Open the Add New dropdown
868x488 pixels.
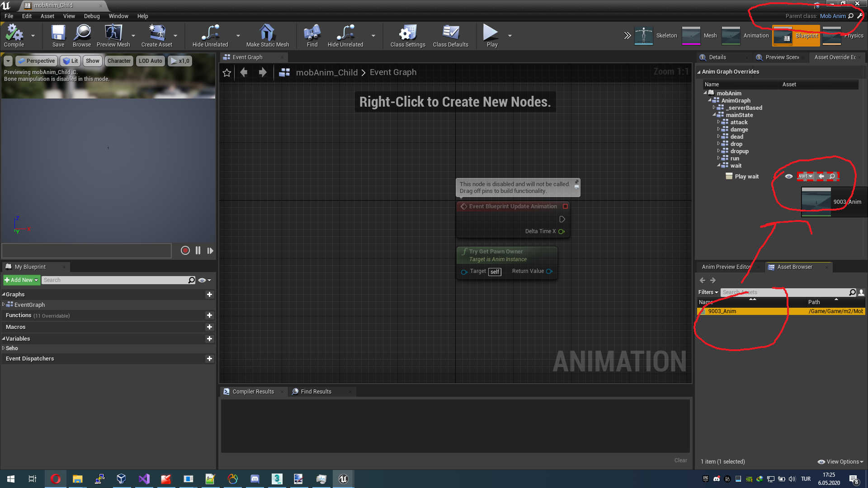coord(21,280)
